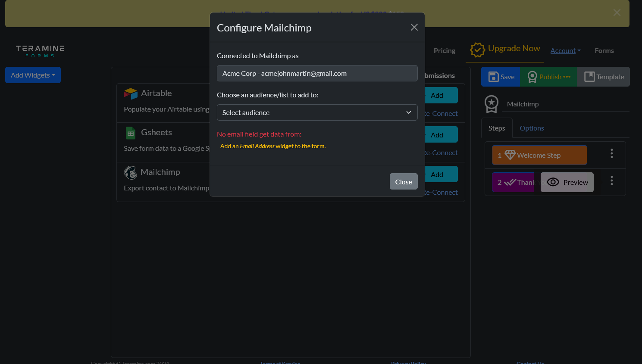Click the Close button in dialog

point(404,181)
